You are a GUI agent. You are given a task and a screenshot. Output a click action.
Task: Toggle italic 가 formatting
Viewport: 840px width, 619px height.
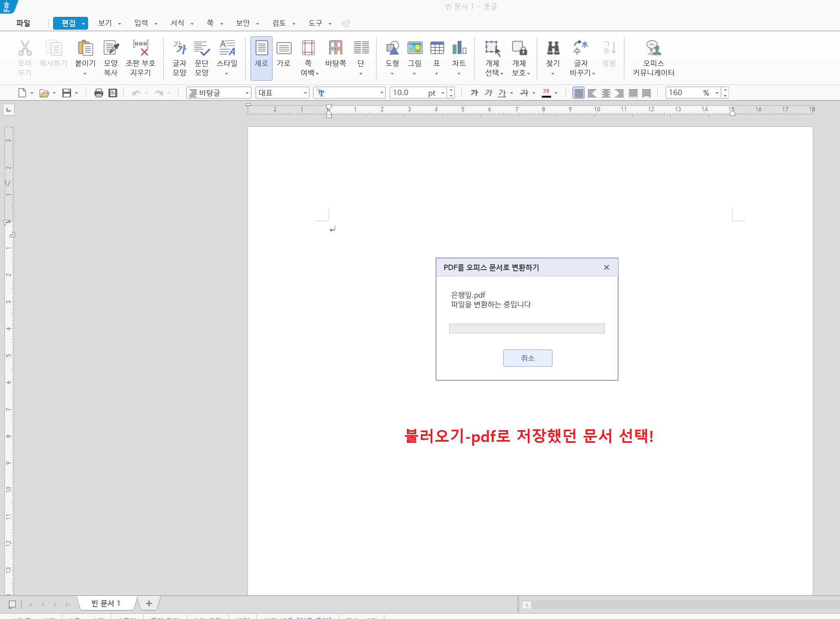click(488, 93)
